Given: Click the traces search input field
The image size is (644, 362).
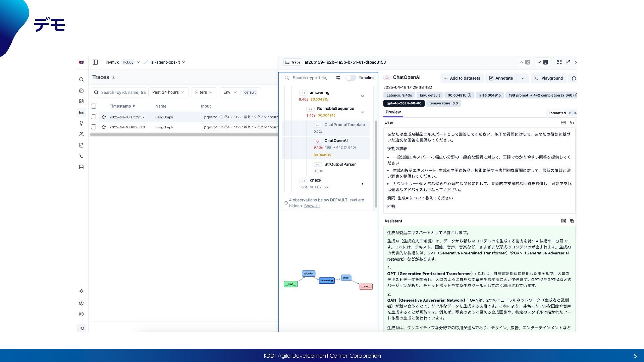Looking at the screenshot, I should click(122, 93).
